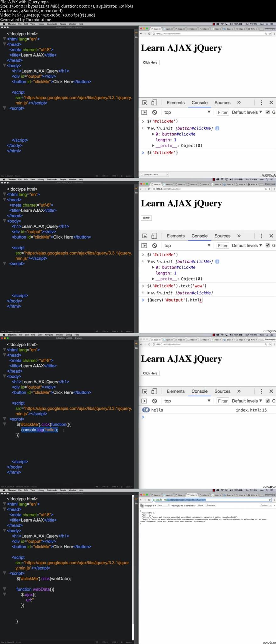This screenshot has height=644, width=276.
Task: Click the jsonplaceholder.typicode.com address bar
Action: tap(212, 500)
